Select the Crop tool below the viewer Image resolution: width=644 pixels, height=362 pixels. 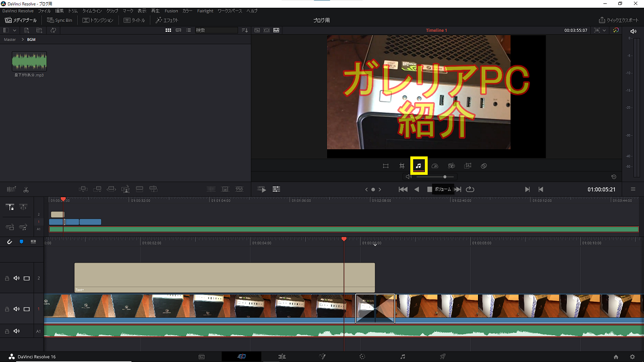coord(402,166)
